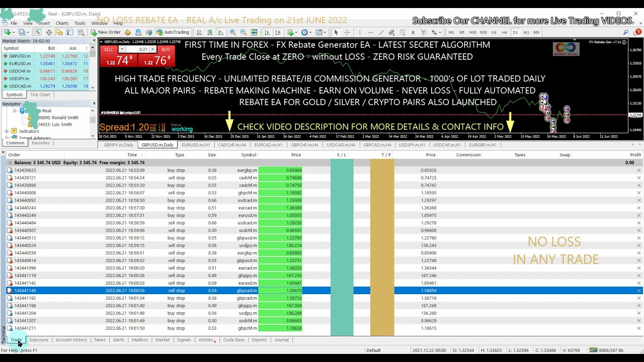Viewport: 644px width, 362px height.
Task: Switch timeframe to M15
Action: point(472,32)
